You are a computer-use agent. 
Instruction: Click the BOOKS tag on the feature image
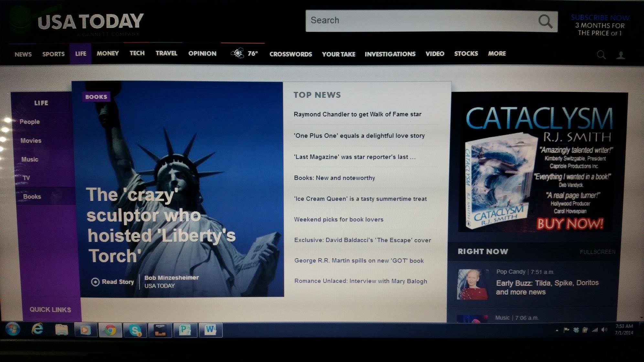pos(96,97)
